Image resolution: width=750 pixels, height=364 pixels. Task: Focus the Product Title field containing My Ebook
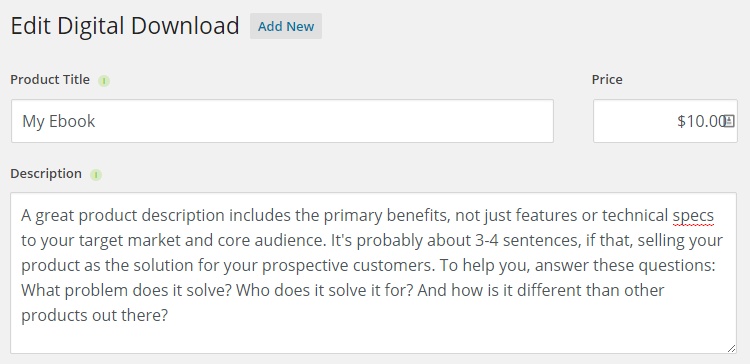coord(282,121)
